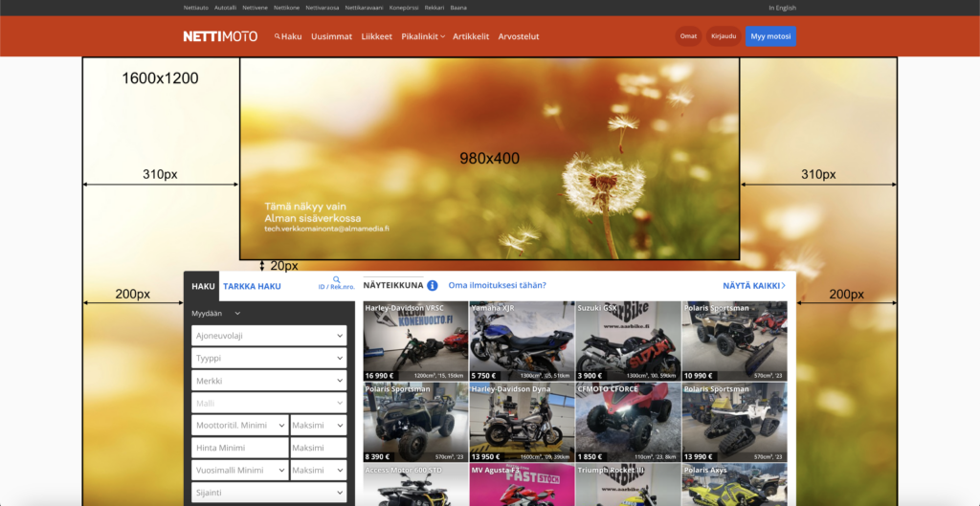Viewport: 980px width, 506px height.
Task: Open the Konepörssi site link
Action: click(x=404, y=8)
